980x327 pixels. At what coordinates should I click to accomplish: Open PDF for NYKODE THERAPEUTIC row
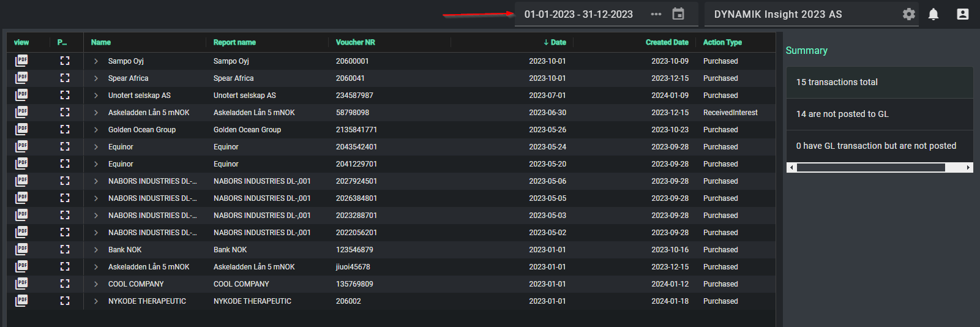click(x=21, y=301)
